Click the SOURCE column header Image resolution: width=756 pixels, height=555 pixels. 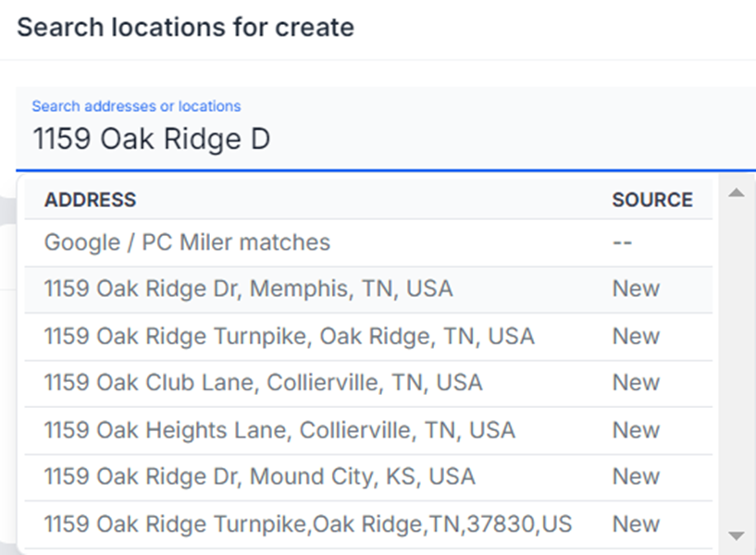[x=651, y=200]
